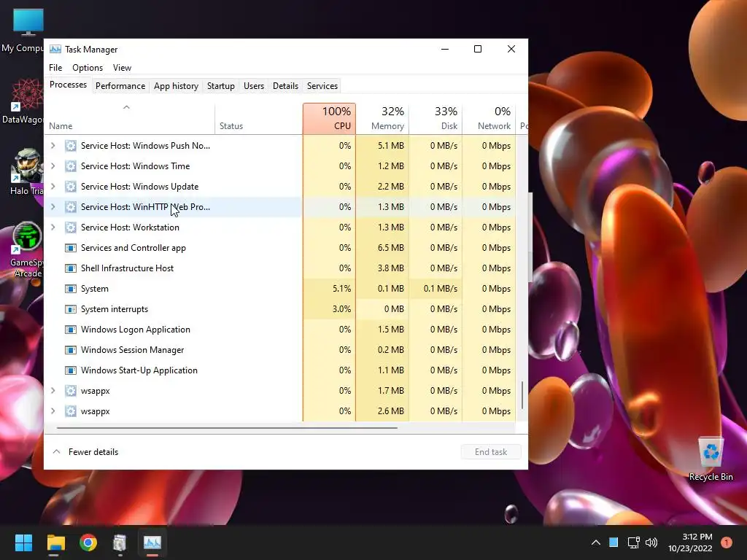Select the Shell Infrastructure Host row name
Screen dimensions: 747x560
pos(127,268)
